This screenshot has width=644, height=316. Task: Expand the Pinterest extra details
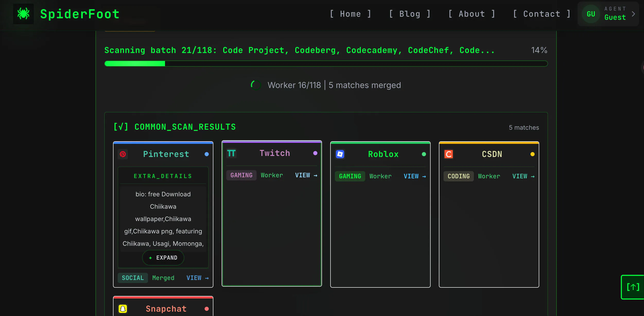[163, 258]
